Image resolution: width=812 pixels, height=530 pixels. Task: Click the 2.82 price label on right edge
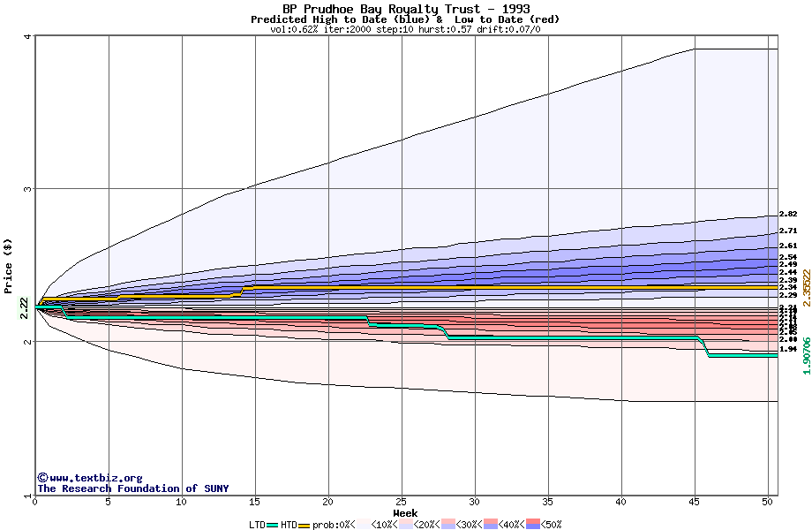point(788,214)
